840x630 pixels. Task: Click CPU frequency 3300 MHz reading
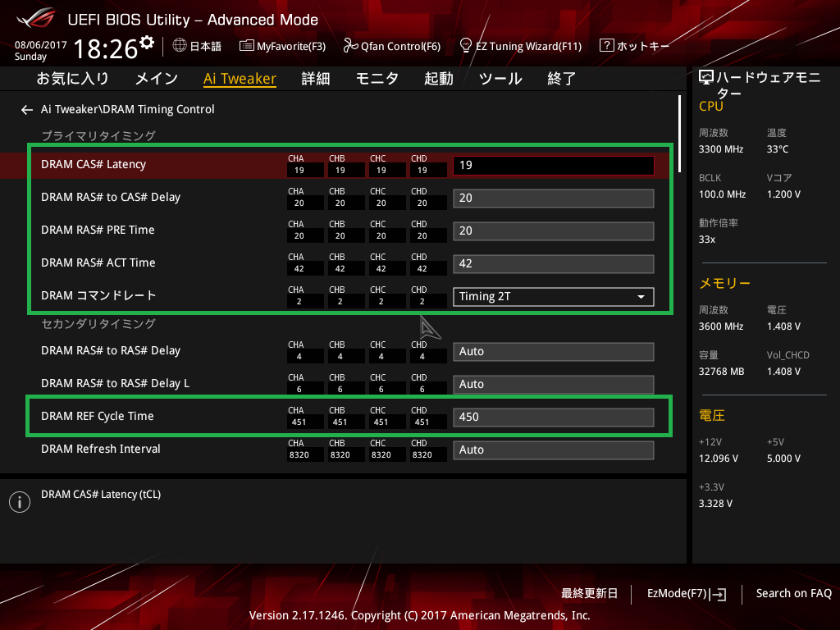(x=720, y=149)
